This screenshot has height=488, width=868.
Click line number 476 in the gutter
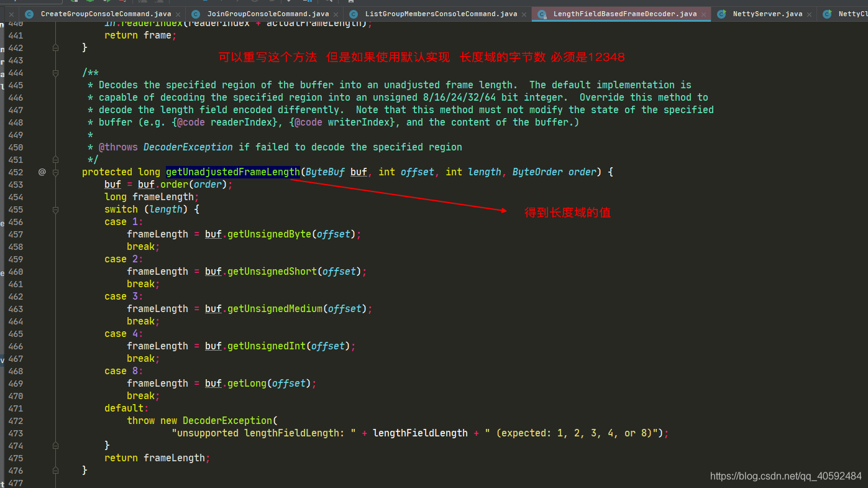point(16,471)
